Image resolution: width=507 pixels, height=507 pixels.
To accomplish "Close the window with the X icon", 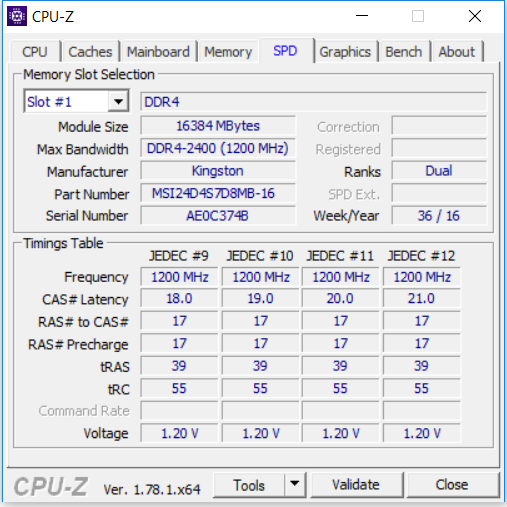I will pos(475,16).
